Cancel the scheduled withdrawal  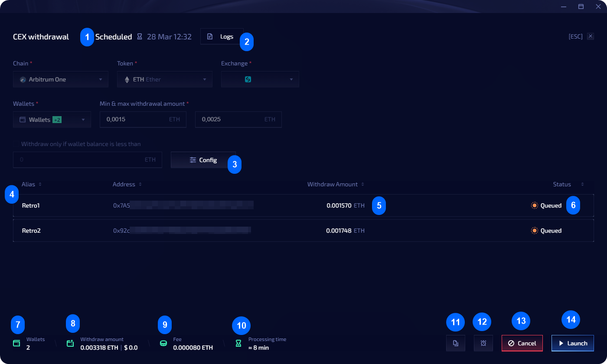522,343
